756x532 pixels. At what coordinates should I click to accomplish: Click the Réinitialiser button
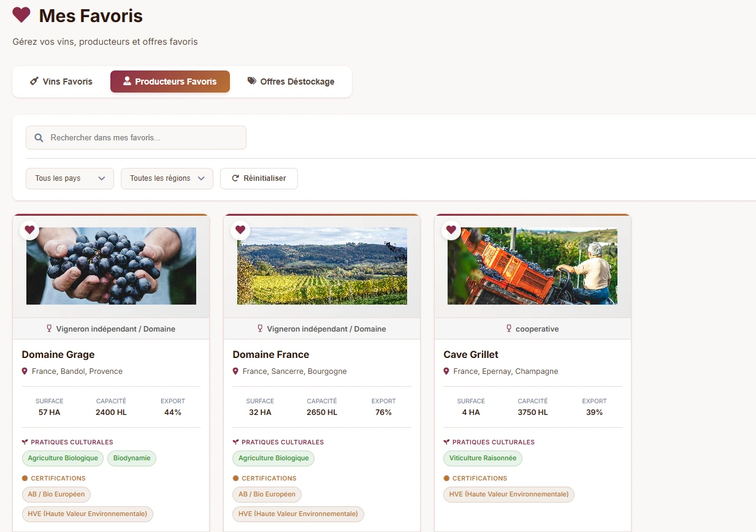[259, 178]
